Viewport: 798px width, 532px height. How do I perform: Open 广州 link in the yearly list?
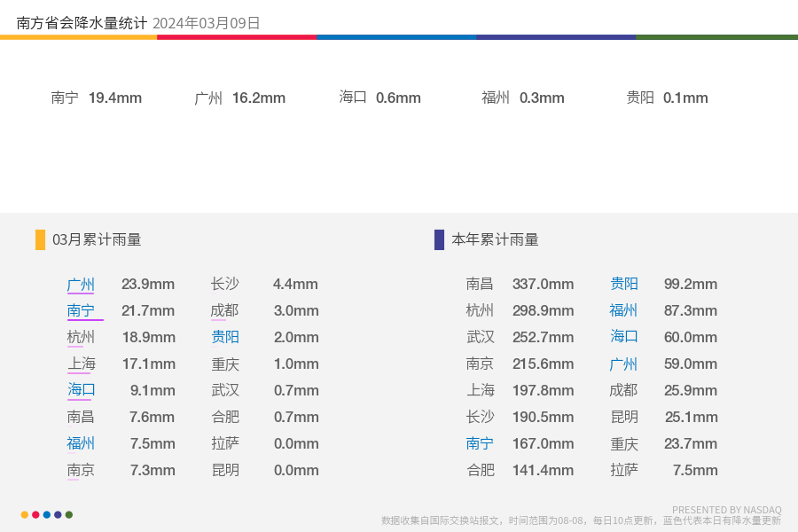point(623,364)
